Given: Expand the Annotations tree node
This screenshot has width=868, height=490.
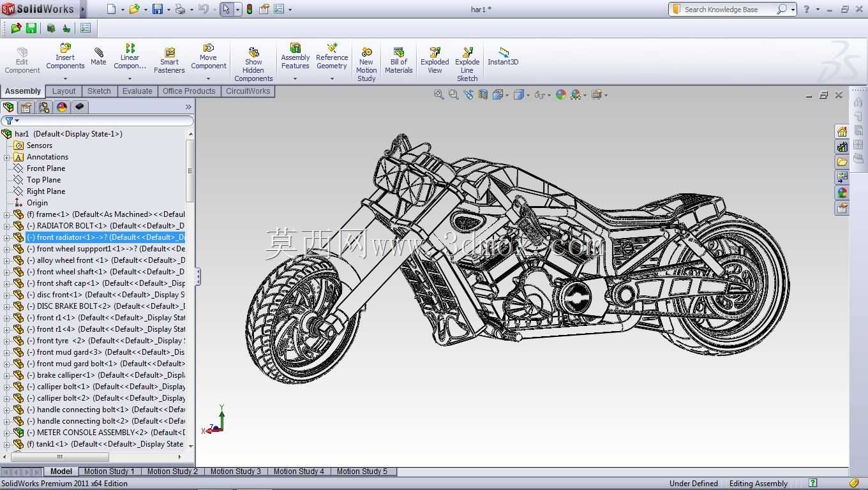Looking at the screenshot, I should click(6, 157).
